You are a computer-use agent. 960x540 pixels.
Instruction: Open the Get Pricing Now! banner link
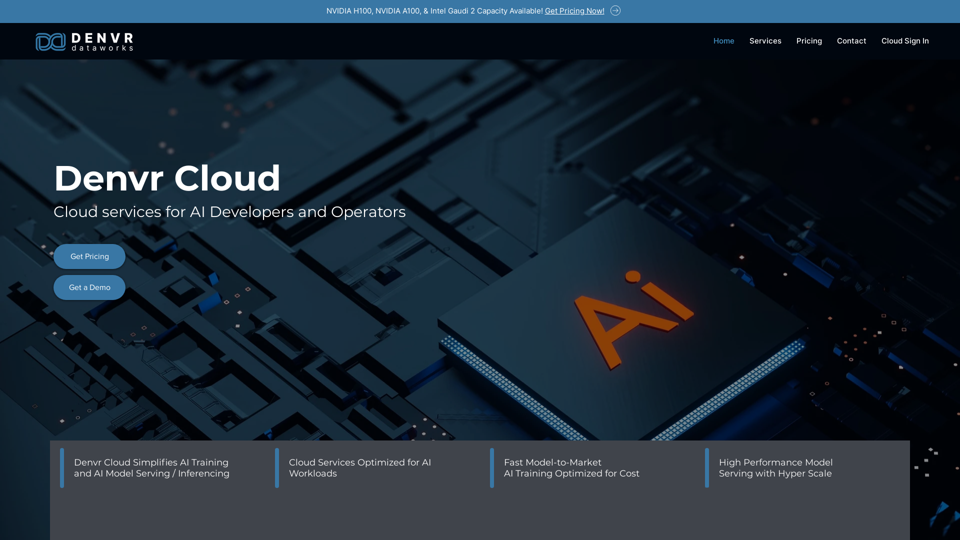[574, 11]
